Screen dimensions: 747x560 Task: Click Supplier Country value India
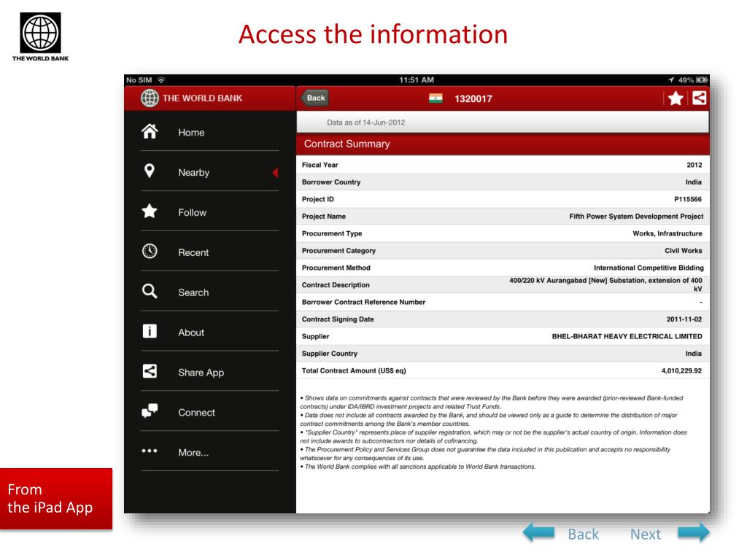tap(693, 354)
